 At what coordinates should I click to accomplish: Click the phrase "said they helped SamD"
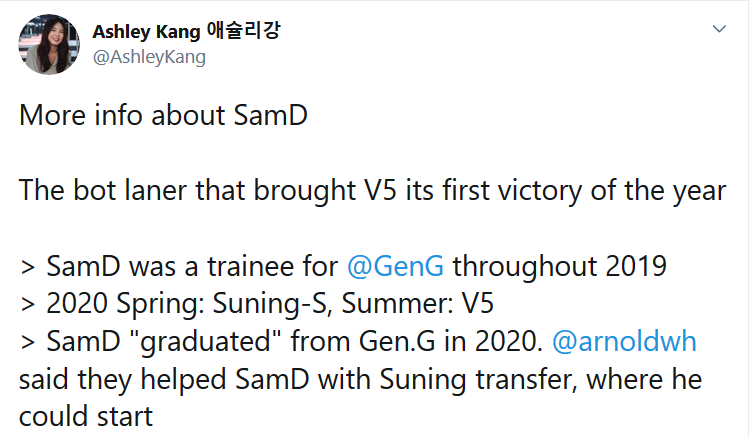click(x=164, y=380)
